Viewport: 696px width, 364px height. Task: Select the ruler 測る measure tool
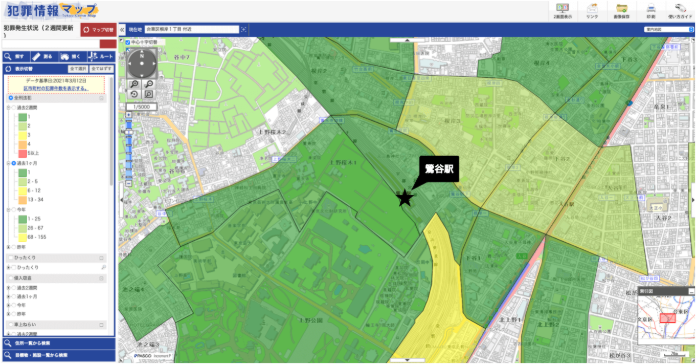43,56
